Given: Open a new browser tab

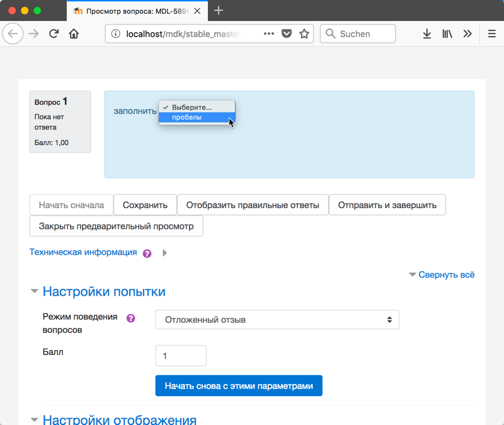Looking at the screenshot, I should (x=219, y=11).
